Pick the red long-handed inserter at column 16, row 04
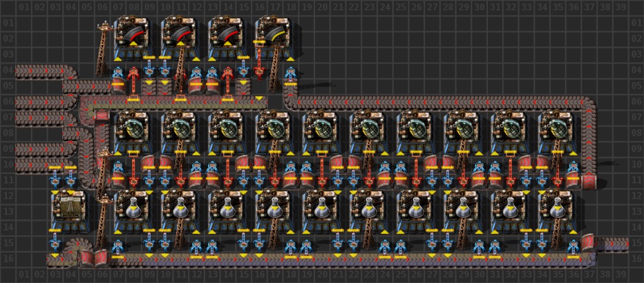Screen dimensions: 644x283 click(x=259, y=62)
